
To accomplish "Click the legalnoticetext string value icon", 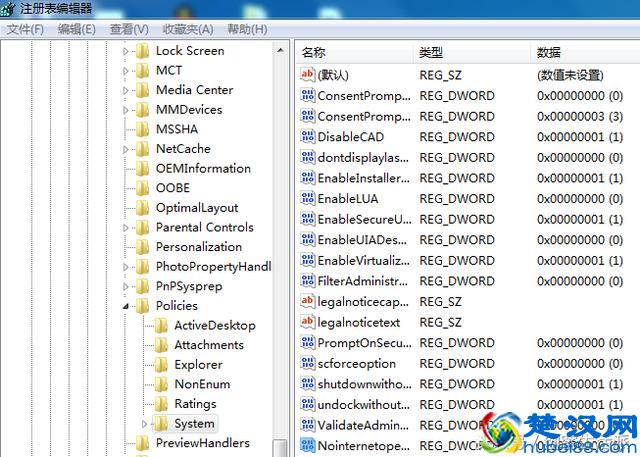I will pyautogui.click(x=308, y=322).
